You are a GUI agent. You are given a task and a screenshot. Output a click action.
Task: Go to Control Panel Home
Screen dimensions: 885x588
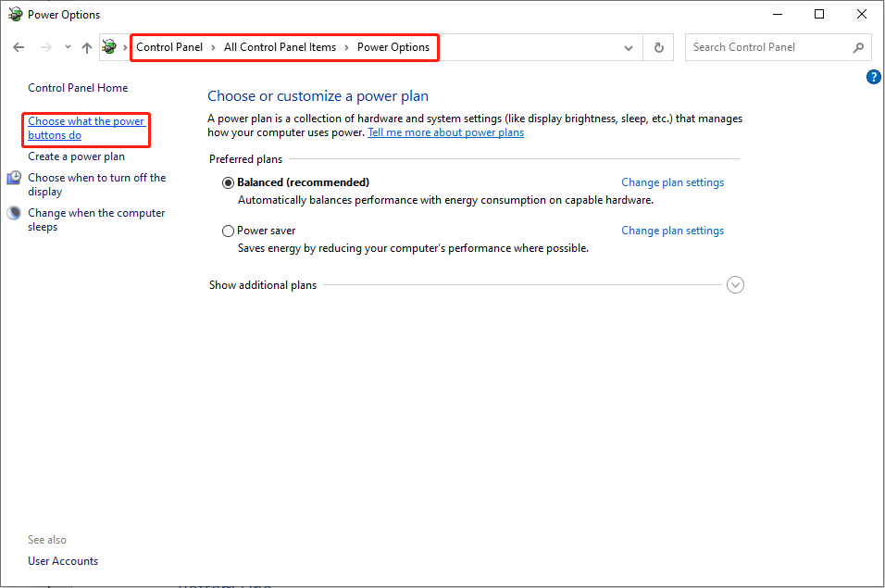click(78, 88)
